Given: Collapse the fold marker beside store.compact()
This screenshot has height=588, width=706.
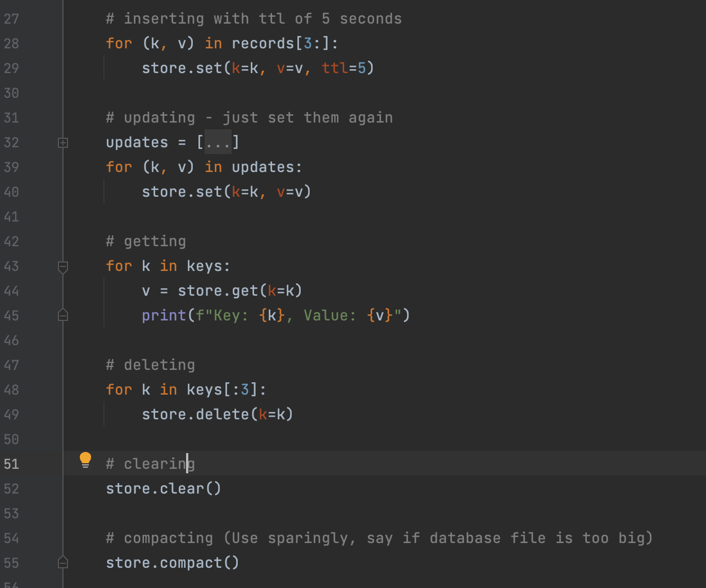Looking at the screenshot, I should click(63, 562).
